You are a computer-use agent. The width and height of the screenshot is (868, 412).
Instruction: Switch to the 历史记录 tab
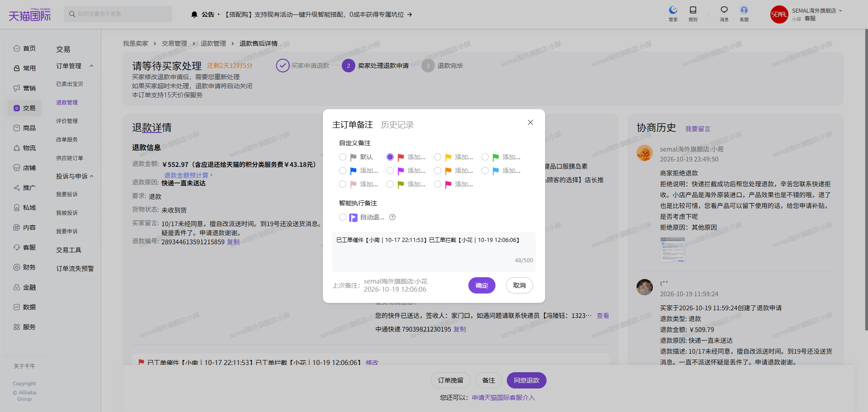pyautogui.click(x=397, y=125)
